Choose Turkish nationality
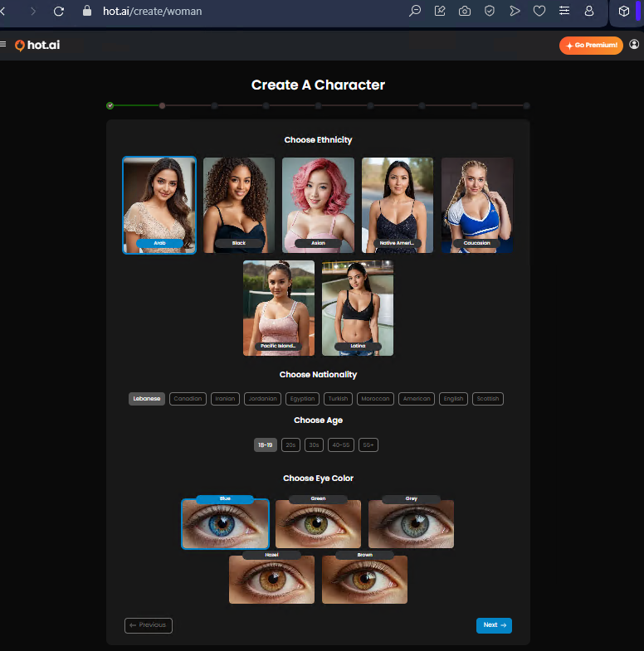 pyautogui.click(x=339, y=399)
